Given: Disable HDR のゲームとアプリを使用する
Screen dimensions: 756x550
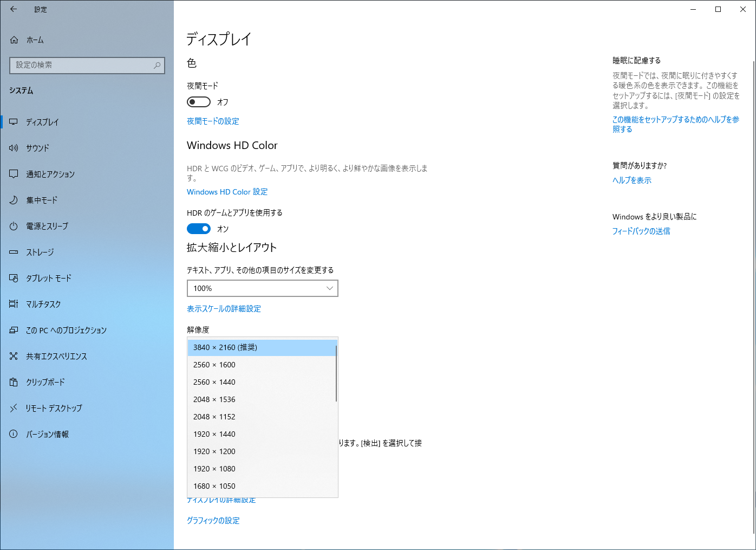Looking at the screenshot, I should point(198,228).
